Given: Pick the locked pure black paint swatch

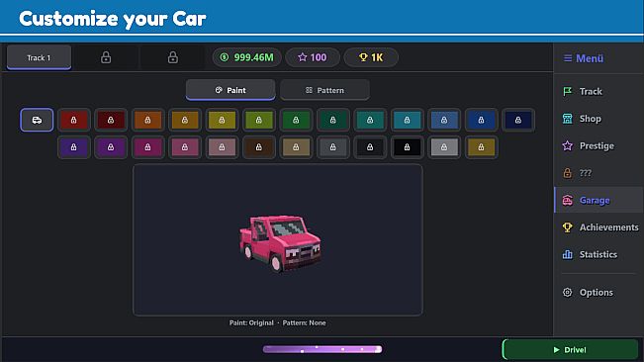Looking at the screenshot, I should pyautogui.click(x=407, y=147).
